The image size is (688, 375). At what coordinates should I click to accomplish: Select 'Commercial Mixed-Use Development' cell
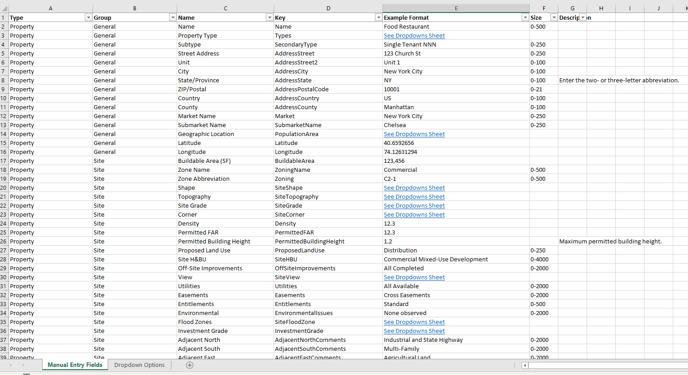point(456,259)
